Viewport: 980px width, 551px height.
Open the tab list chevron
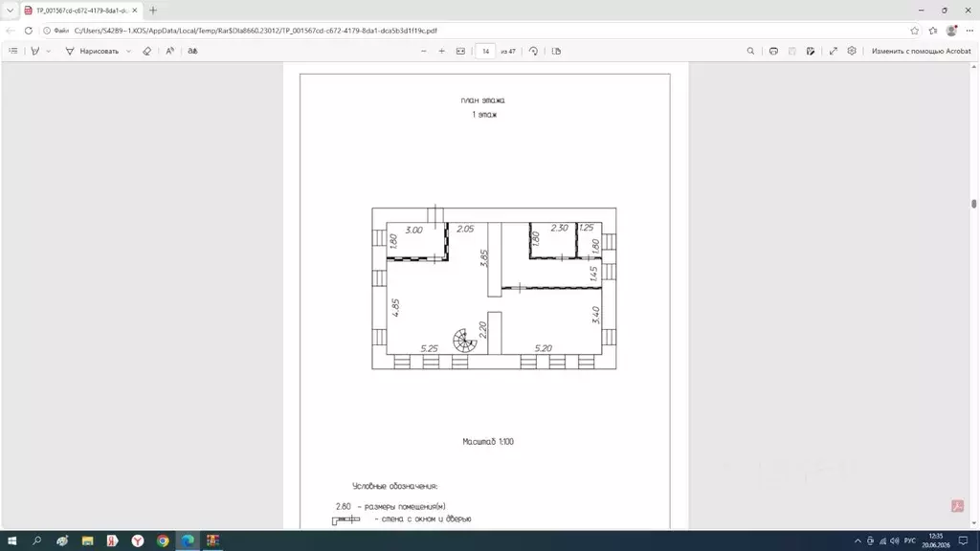[10, 11]
